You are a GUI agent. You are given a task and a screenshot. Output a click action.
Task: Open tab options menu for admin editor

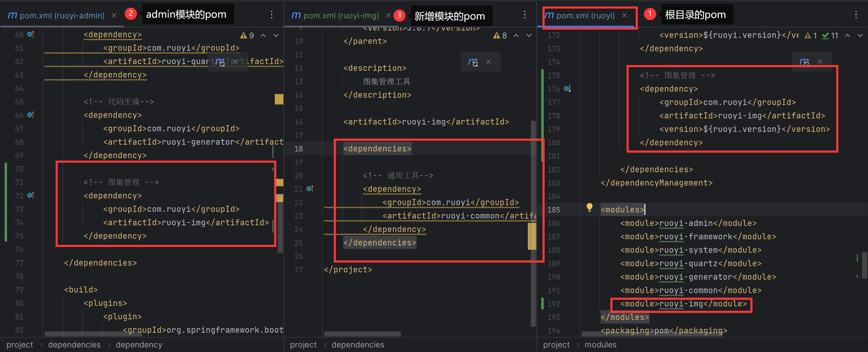coord(272,15)
